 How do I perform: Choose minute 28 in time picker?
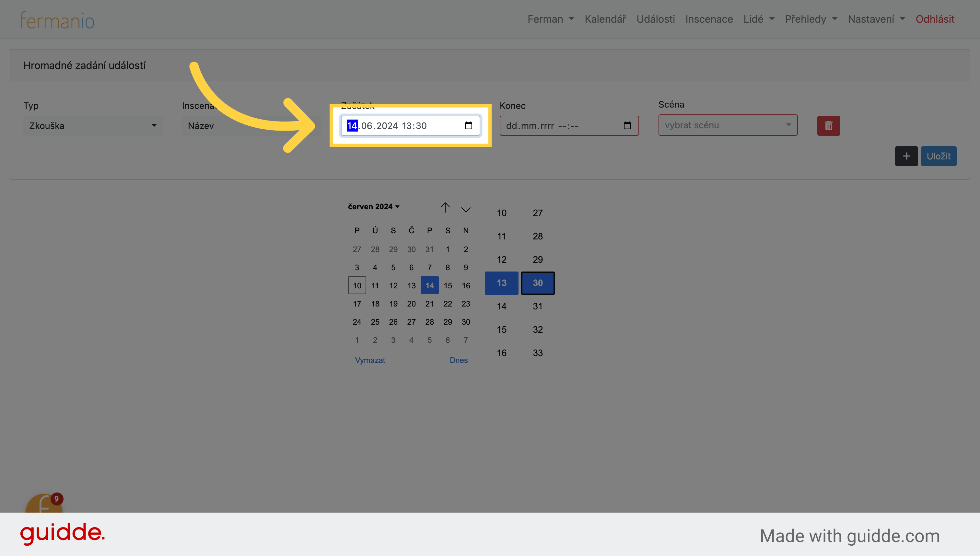pos(538,237)
